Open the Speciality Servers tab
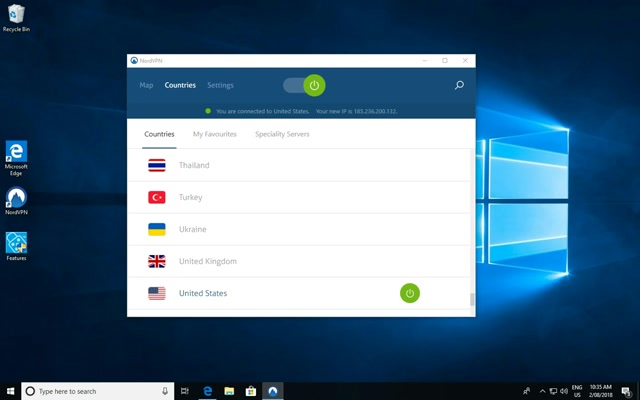640x400 pixels. [281, 134]
